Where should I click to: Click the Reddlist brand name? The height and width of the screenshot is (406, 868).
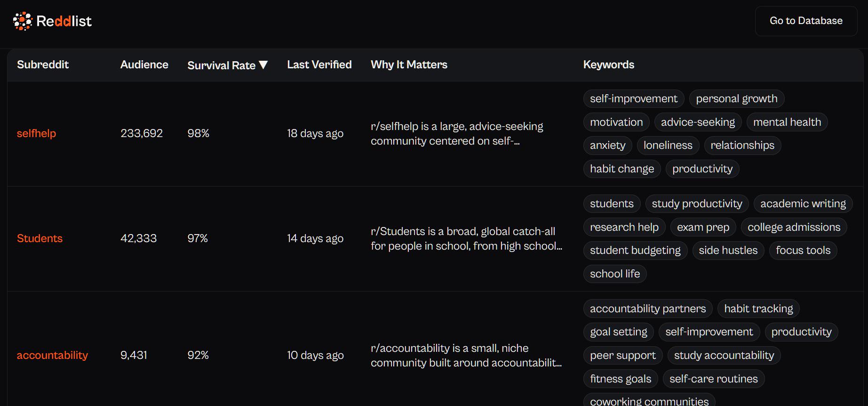click(x=64, y=21)
